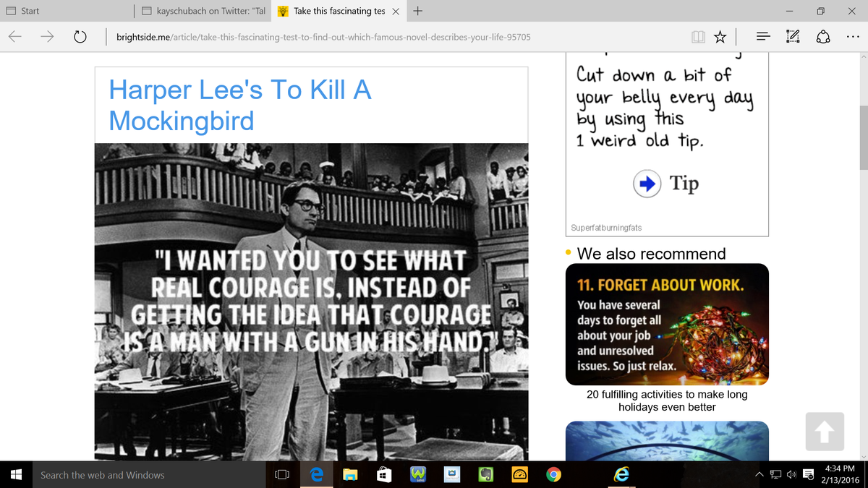Open a new tab with plus button

click(419, 11)
